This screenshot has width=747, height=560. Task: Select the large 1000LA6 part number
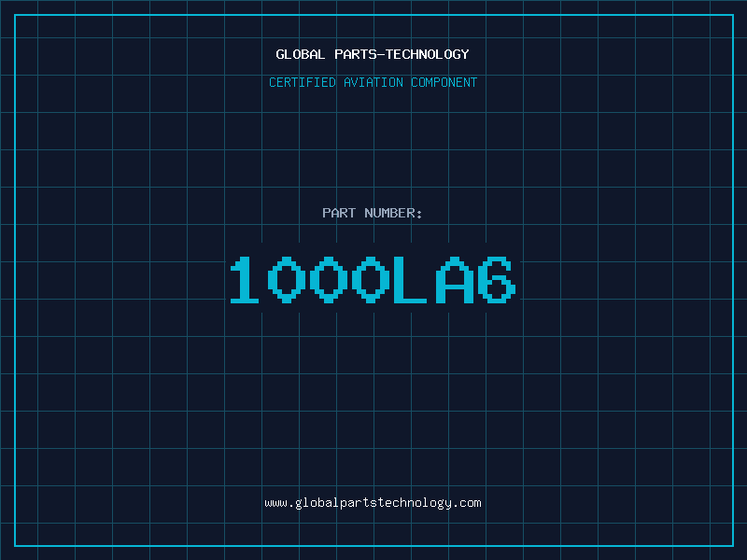tap(373, 280)
